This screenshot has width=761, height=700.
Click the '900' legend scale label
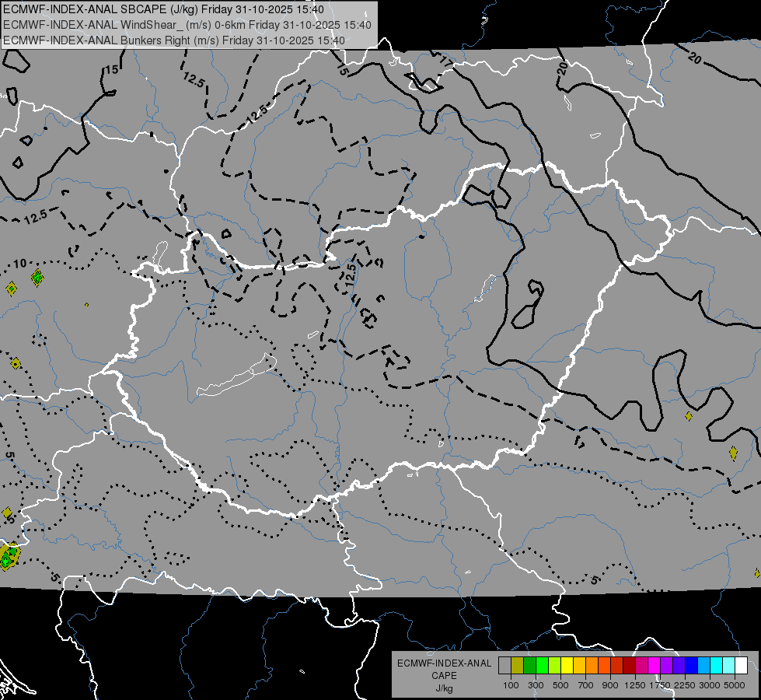pos(610,685)
